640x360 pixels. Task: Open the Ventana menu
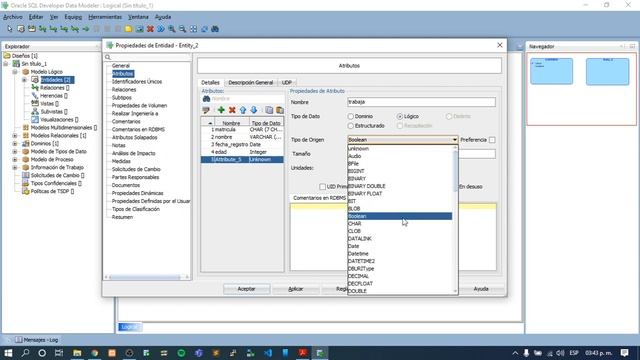coord(138,17)
